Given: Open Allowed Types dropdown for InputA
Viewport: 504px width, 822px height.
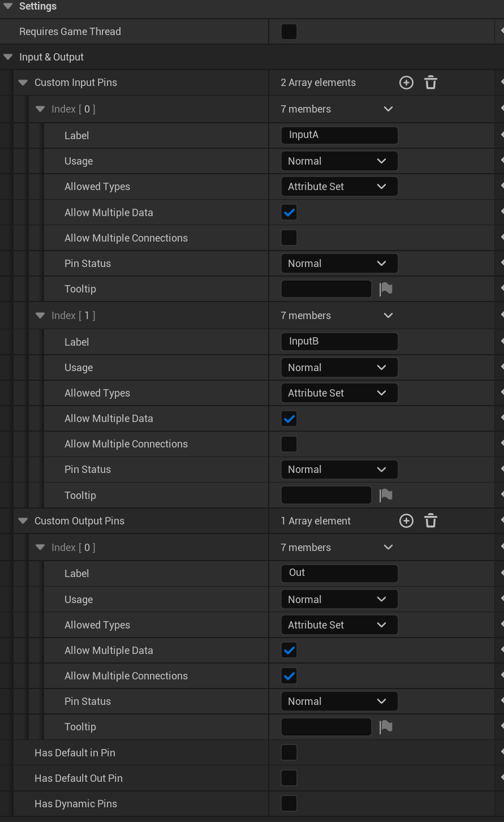Looking at the screenshot, I should pos(339,187).
